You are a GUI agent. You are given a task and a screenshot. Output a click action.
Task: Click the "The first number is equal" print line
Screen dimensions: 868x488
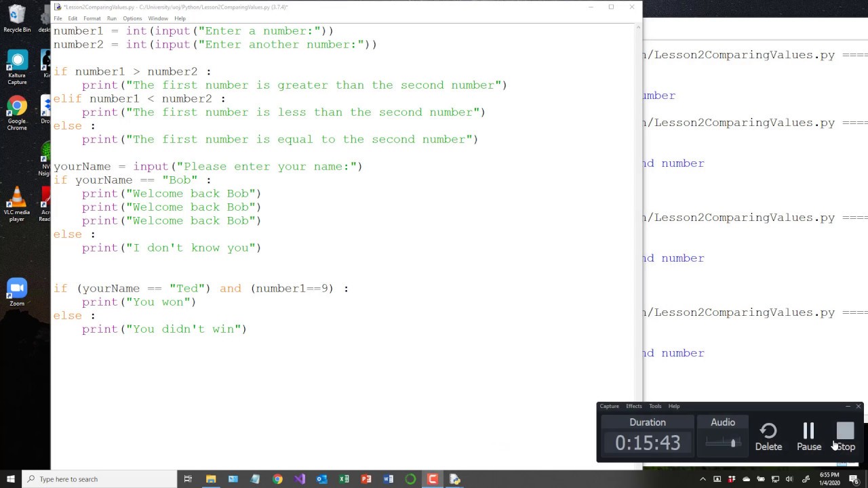(x=280, y=139)
